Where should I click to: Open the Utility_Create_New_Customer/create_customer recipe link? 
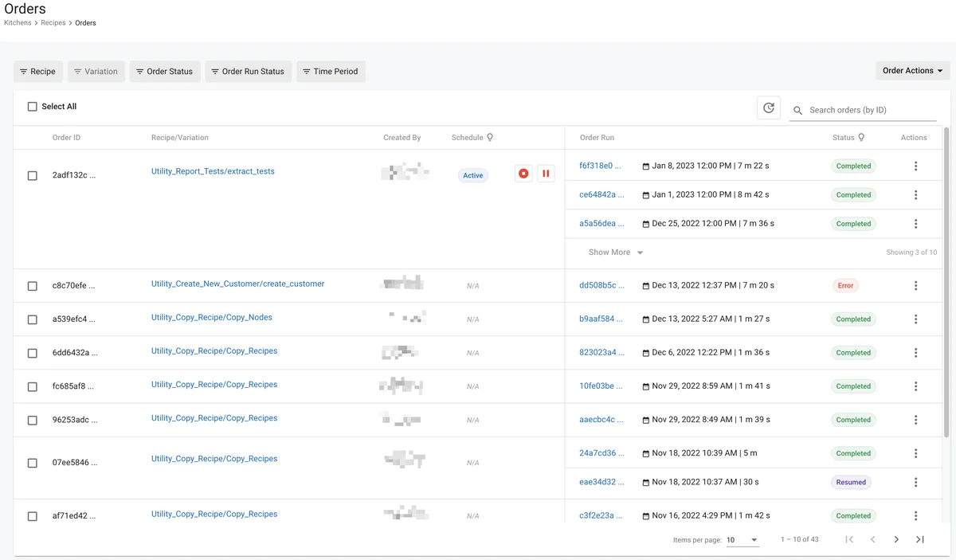(x=237, y=283)
